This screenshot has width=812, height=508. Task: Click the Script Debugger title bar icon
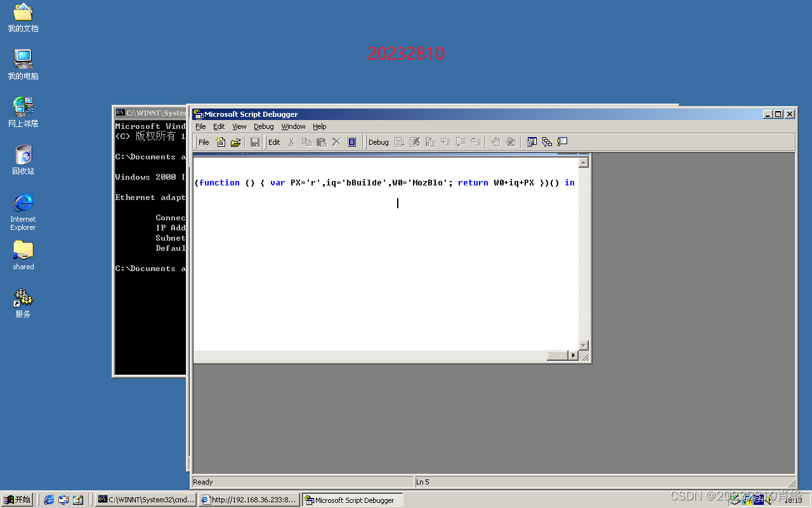[198, 114]
